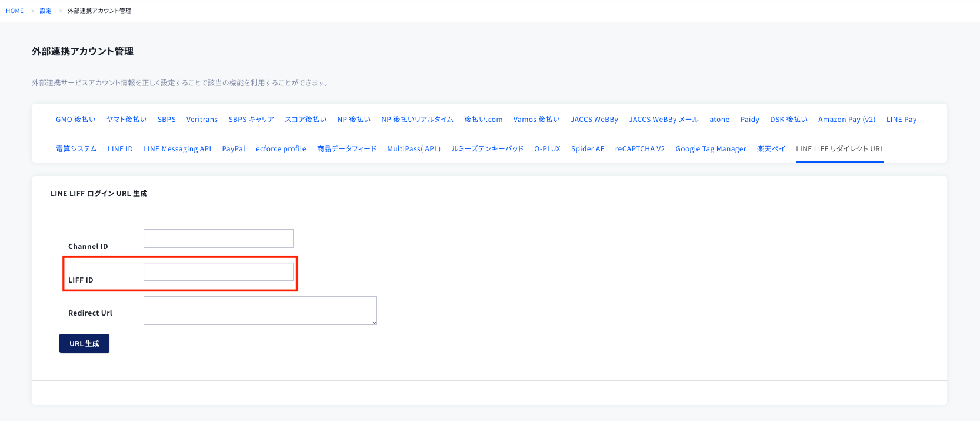Select the LINE LIFF リダイレクト URL tab
The image size is (980, 421).
coord(839,149)
